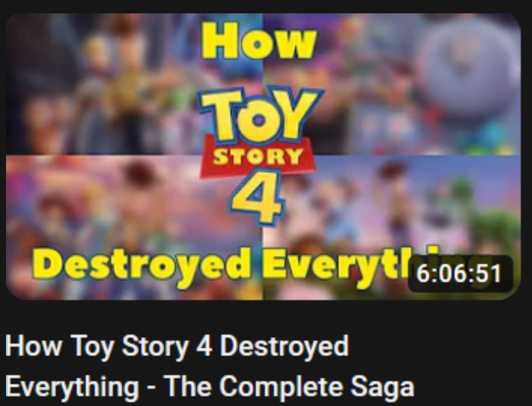Click the Toy Story 4 logo in thumbnail
Screen dimensions: 532x406
coord(261,156)
